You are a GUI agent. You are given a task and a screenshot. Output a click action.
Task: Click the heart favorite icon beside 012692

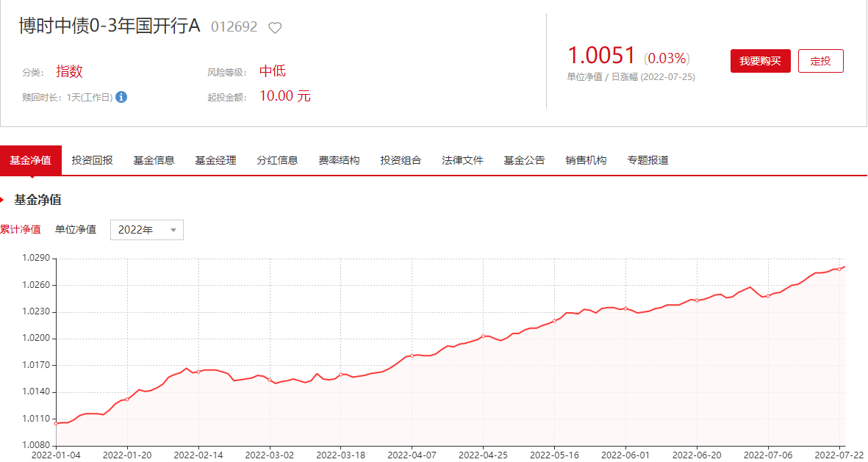click(x=275, y=28)
